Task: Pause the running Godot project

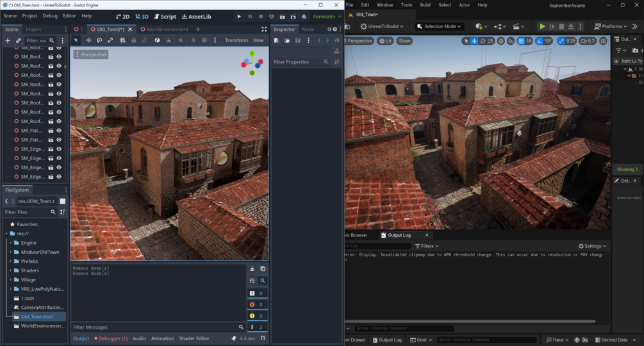Action: click(250, 17)
